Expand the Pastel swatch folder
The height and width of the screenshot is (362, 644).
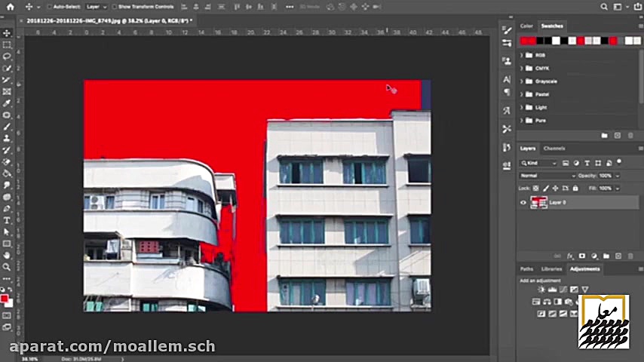coord(522,94)
